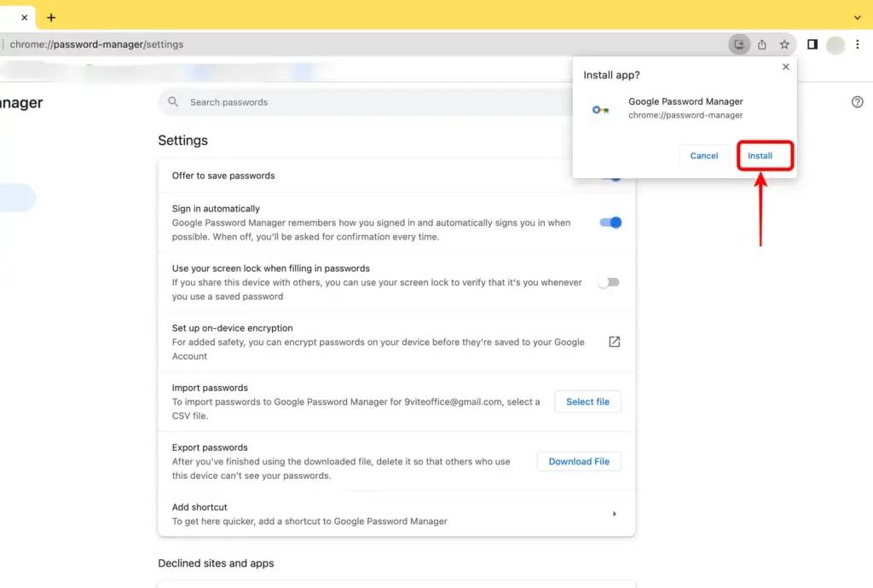873x588 pixels.
Task: Click the magnifier icon in Search passwords
Action: (x=173, y=101)
